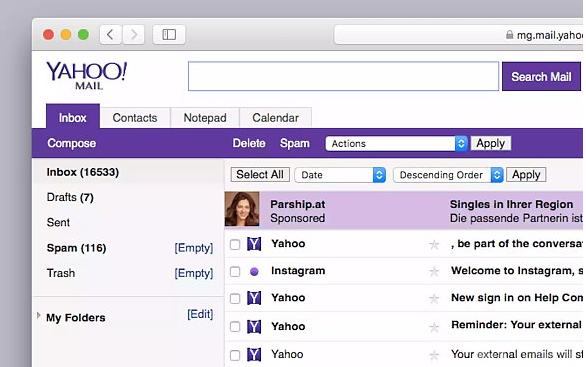Open ', be part of the conversa' email
This screenshot has width=586, height=367.
[x=517, y=244]
